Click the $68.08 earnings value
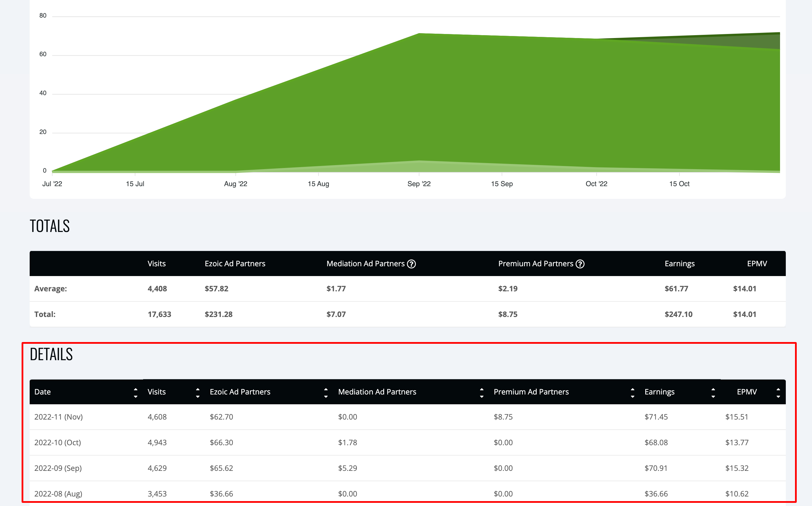This screenshot has height=506, width=812. (x=656, y=443)
